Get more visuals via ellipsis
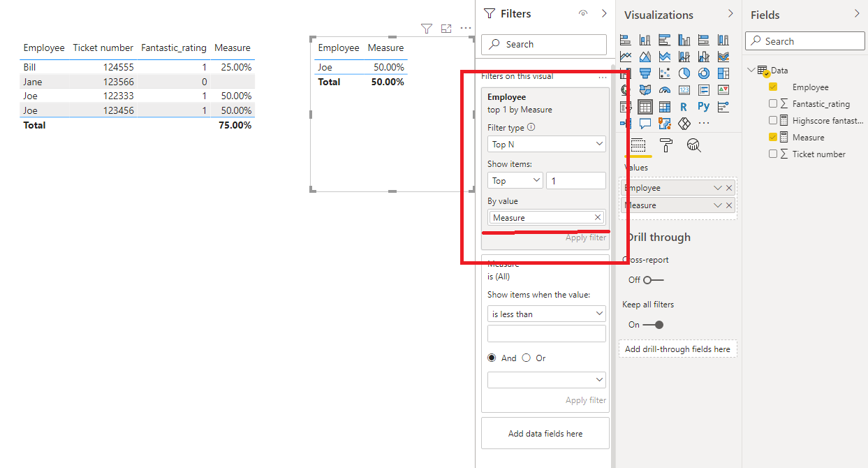This screenshot has width=868, height=468. coord(704,124)
